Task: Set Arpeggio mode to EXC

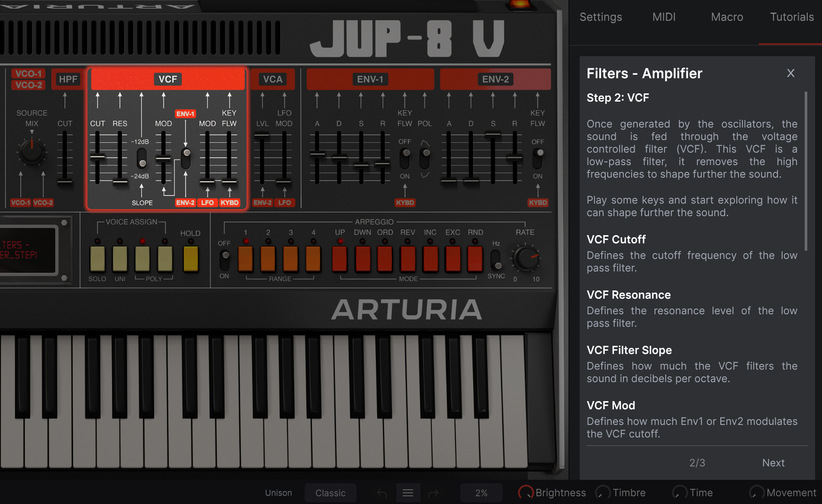Action: [x=453, y=259]
